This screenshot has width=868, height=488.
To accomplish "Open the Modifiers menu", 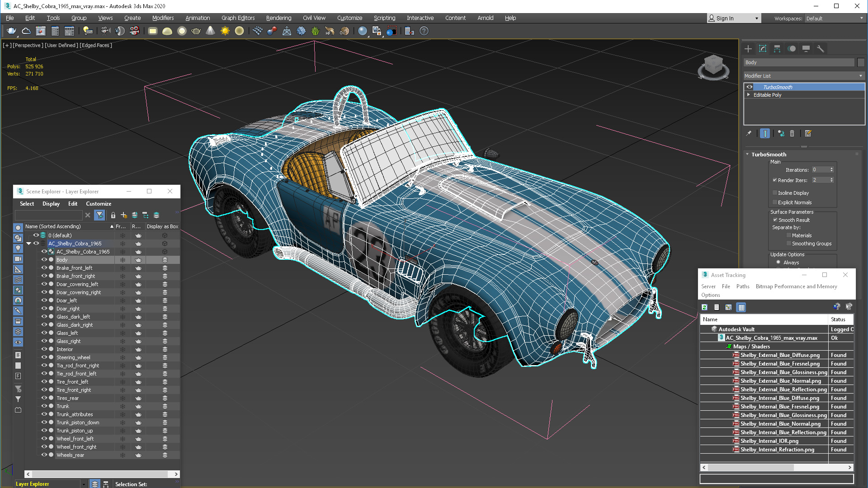I will click(x=163, y=18).
